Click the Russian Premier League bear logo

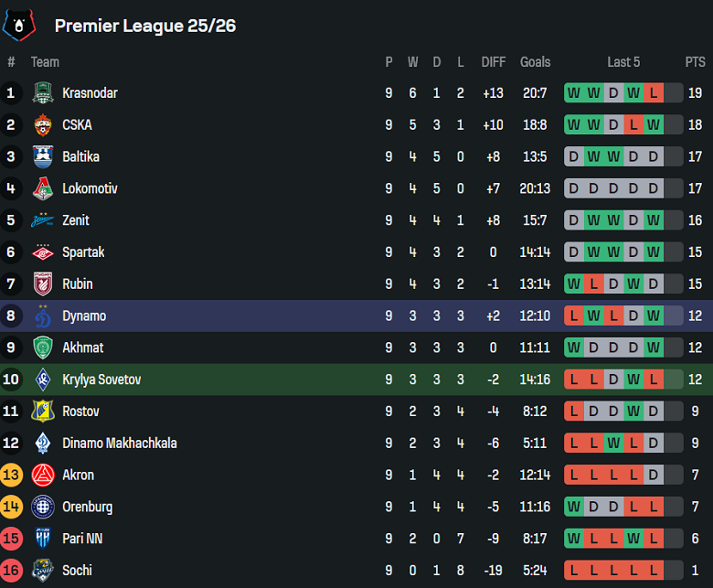point(18,25)
